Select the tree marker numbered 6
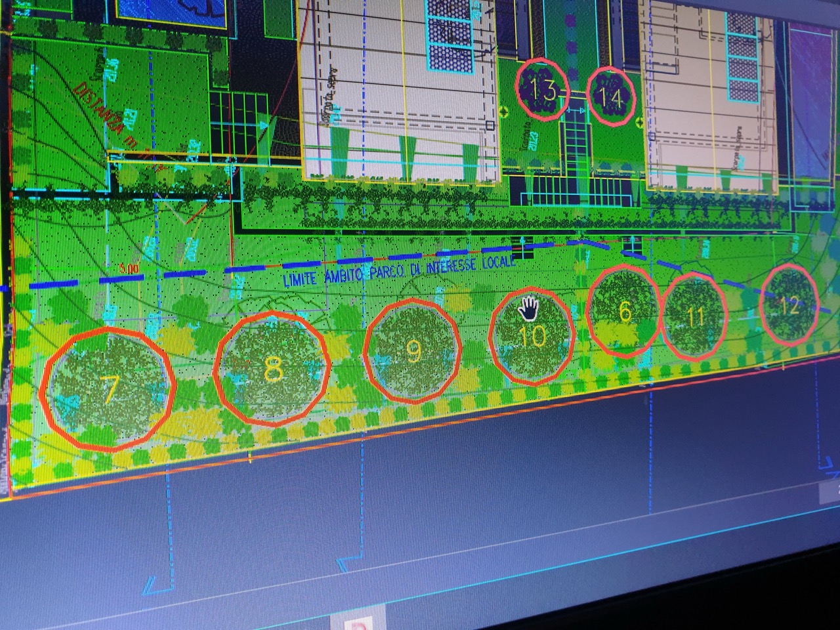The image size is (840, 630). click(x=624, y=311)
